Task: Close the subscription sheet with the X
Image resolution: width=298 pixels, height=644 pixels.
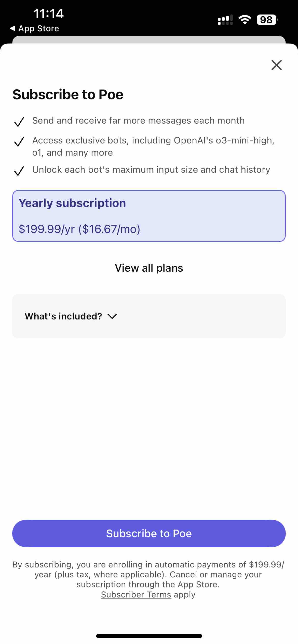Action: [x=277, y=65]
